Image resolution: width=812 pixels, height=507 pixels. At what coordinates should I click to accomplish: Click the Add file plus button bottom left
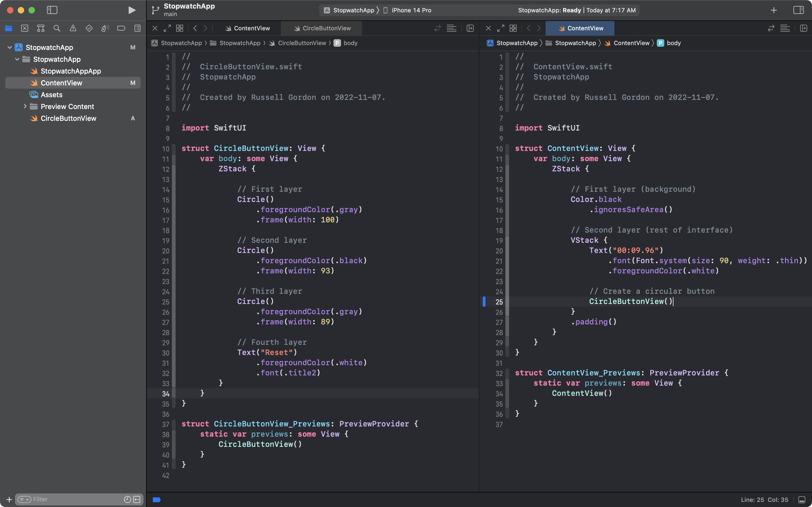pyautogui.click(x=9, y=499)
